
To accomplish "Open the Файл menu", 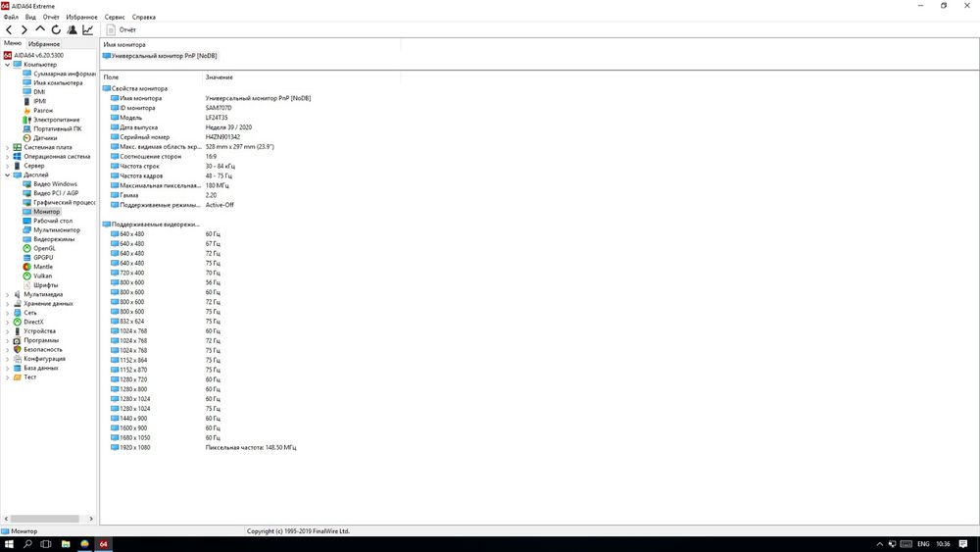I will [x=11, y=17].
